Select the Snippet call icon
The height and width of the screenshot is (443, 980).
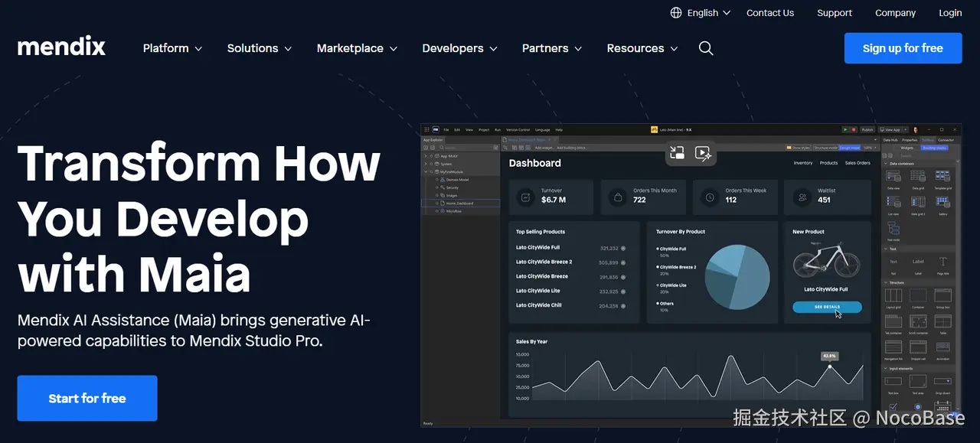click(x=918, y=347)
